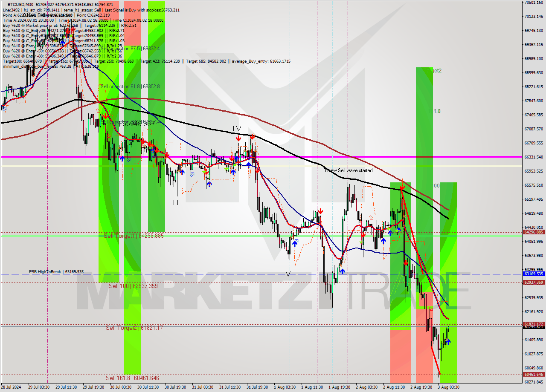Click the '28 Jul 2024' date on time axis
546x392 pixels.
(x=10, y=387)
